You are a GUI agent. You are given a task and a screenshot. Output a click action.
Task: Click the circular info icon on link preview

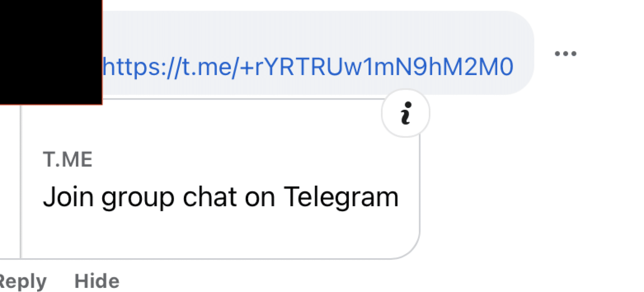point(405,113)
